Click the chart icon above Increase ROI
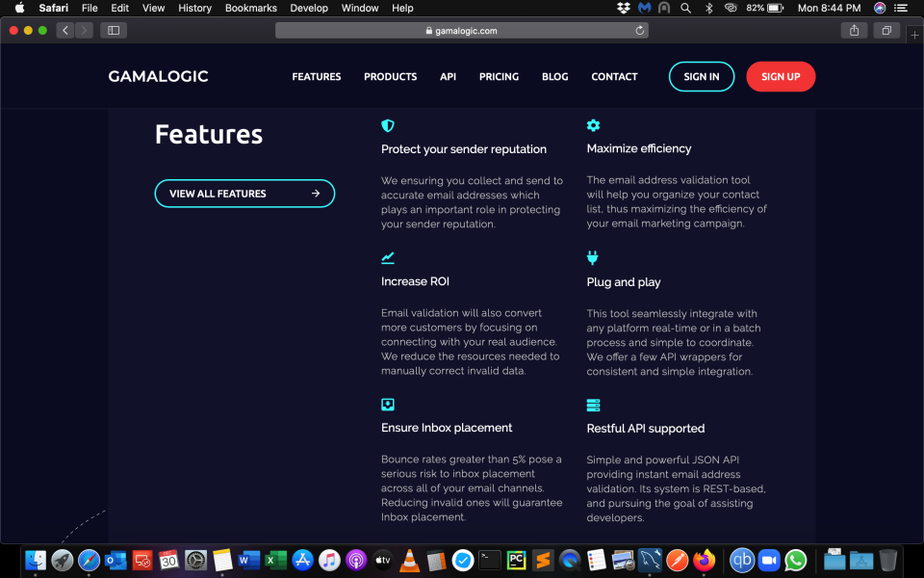This screenshot has height=578, width=924. [x=388, y=258]
